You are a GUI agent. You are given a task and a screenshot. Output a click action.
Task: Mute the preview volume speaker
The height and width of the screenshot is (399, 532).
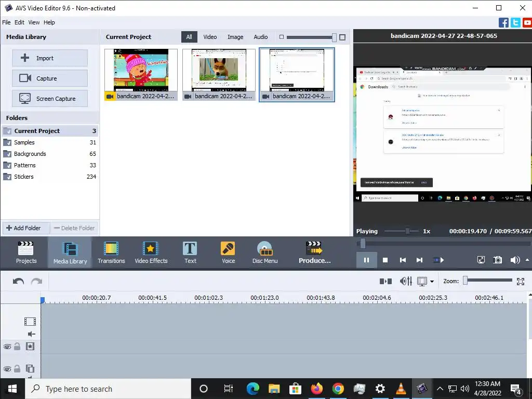pyautogui.click(x=515, y=260)
